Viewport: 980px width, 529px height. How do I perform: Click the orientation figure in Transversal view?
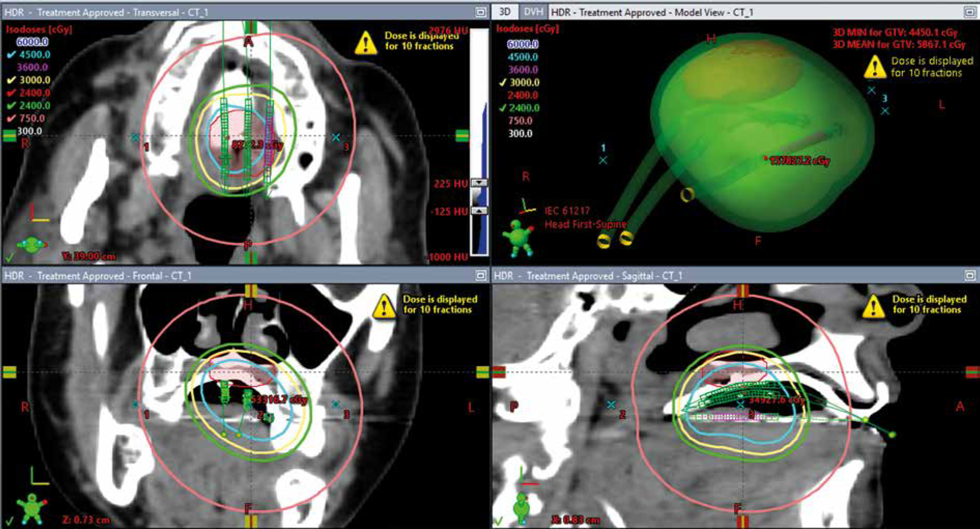(32, 245)
